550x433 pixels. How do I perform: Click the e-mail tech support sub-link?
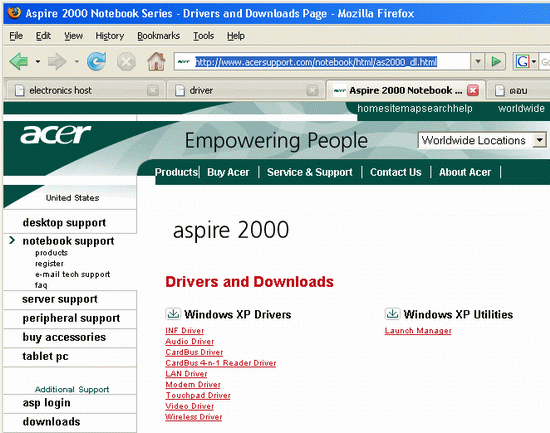[73, 274]
